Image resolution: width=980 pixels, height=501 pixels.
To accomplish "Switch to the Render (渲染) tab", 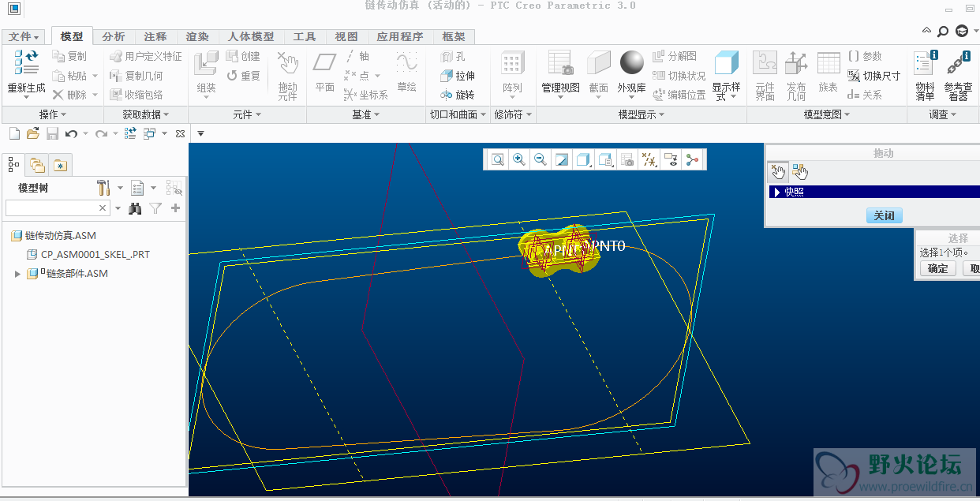I will 197,37.
